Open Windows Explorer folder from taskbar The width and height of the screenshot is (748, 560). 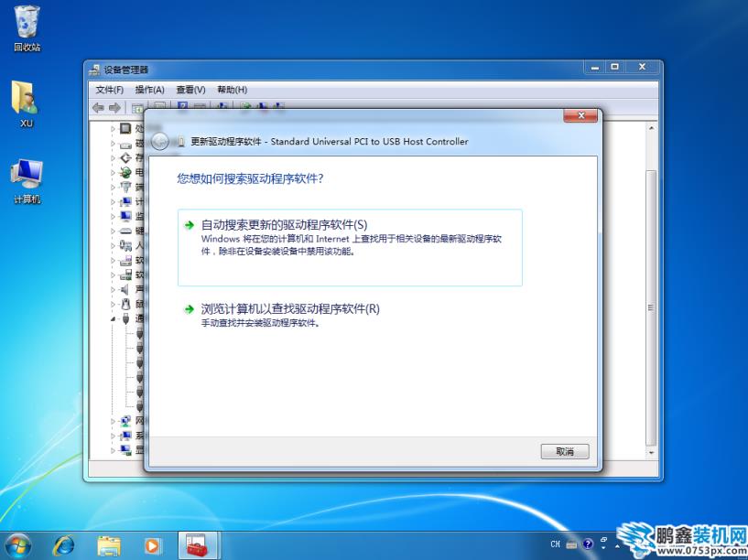click(x=109, y=545)
